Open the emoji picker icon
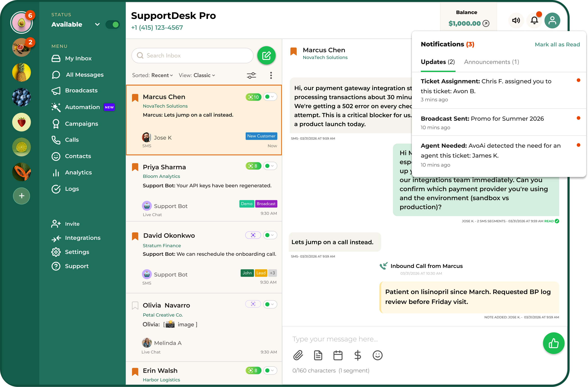Screen dimensions: 588x387 click(378, 355)
